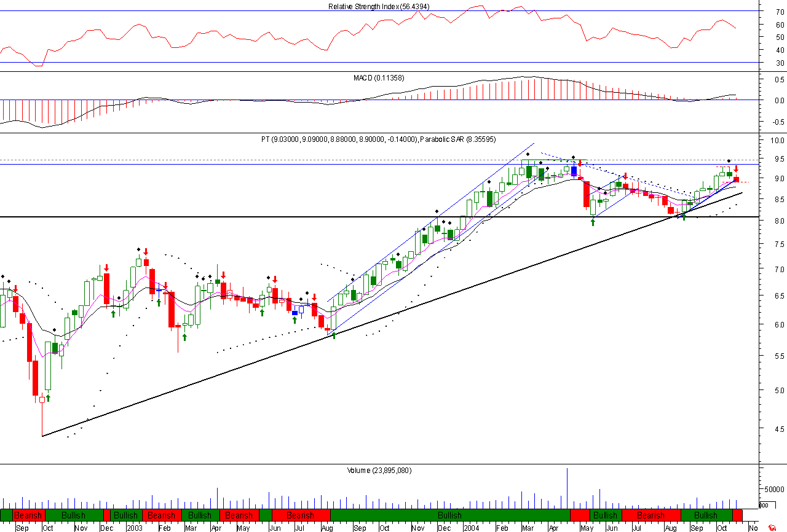
Task: Click the Bullish label in the red May segment
Action: point(605,516)
